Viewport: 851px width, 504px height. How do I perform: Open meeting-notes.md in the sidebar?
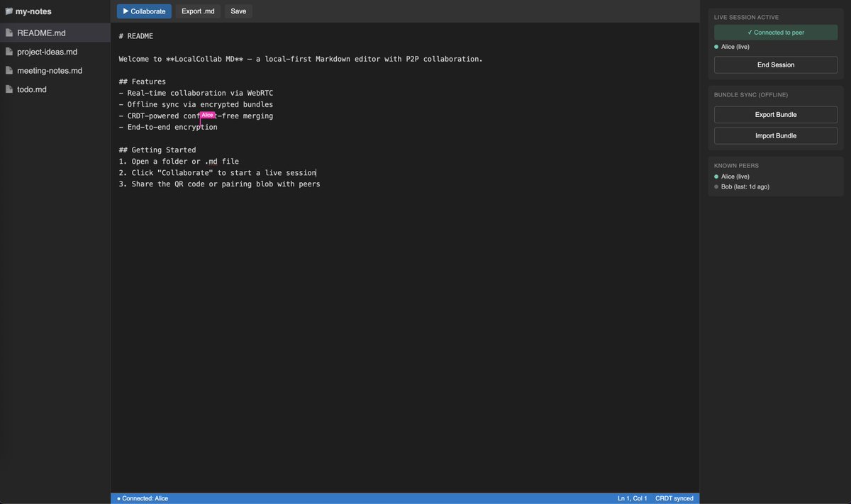(x=55, y=71)
